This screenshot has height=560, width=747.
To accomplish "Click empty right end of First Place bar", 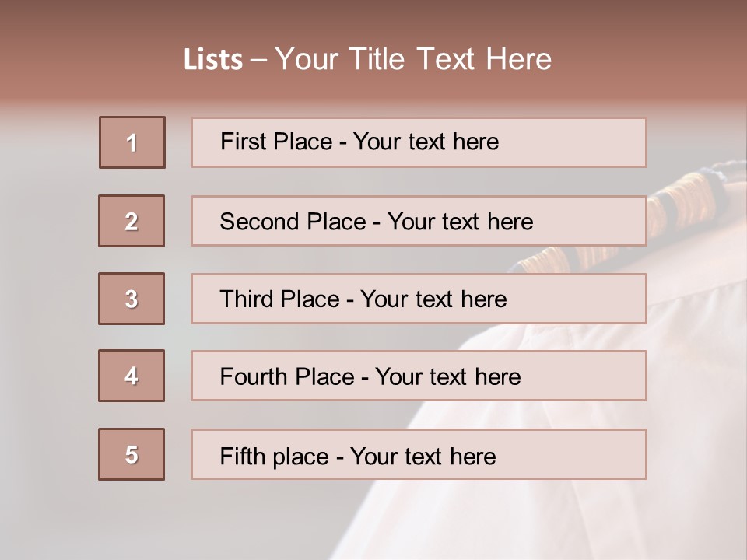I will coord(591,142).
